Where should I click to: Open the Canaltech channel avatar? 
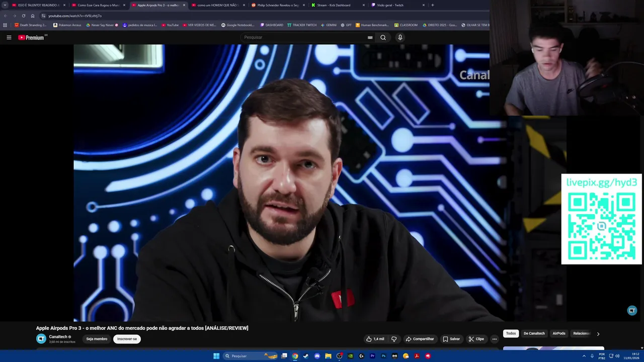[41, 339]
